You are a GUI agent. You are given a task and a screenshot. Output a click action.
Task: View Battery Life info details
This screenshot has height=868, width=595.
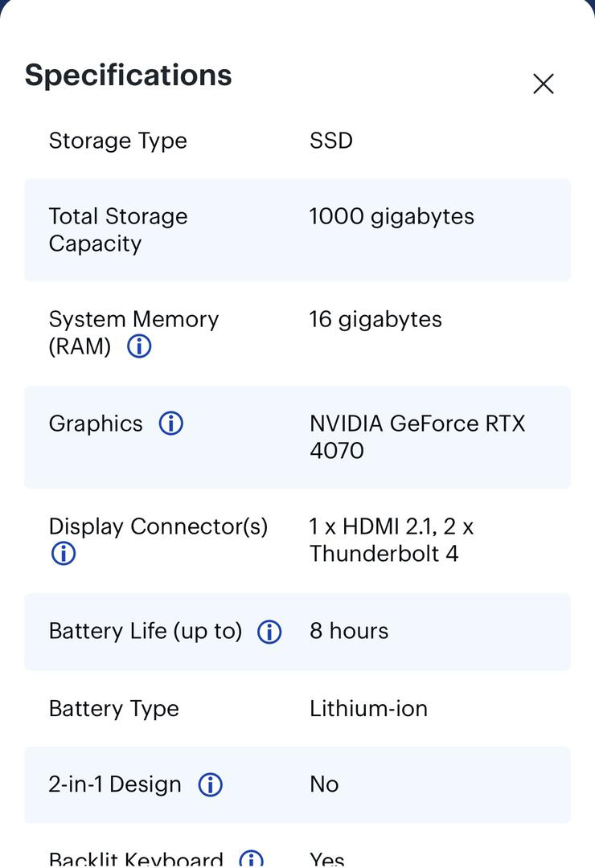pyautogui.click(x=269, y=632)
